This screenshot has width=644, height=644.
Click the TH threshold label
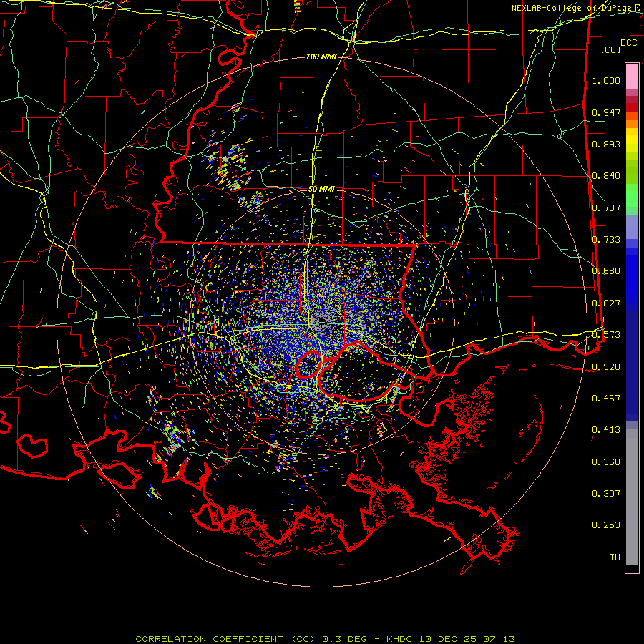[615, 557]
